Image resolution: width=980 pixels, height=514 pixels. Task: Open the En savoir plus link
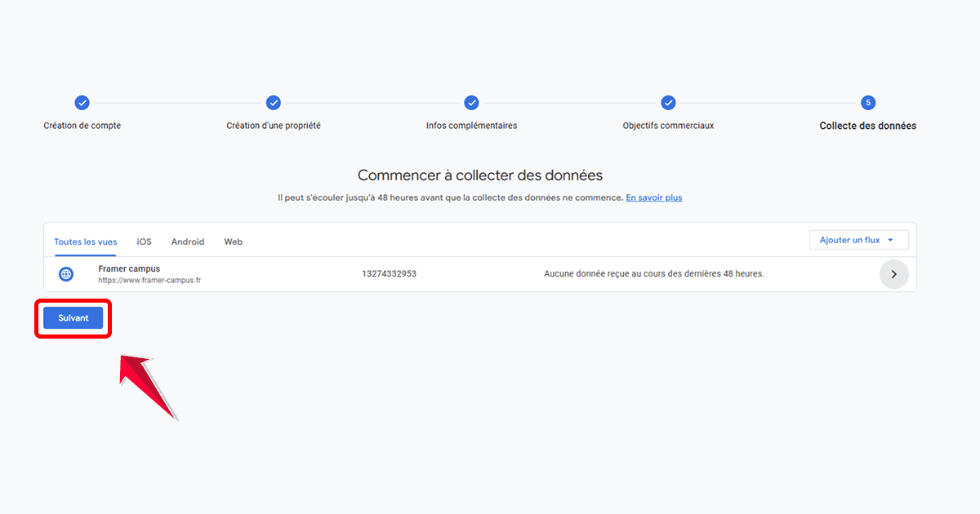653,197
